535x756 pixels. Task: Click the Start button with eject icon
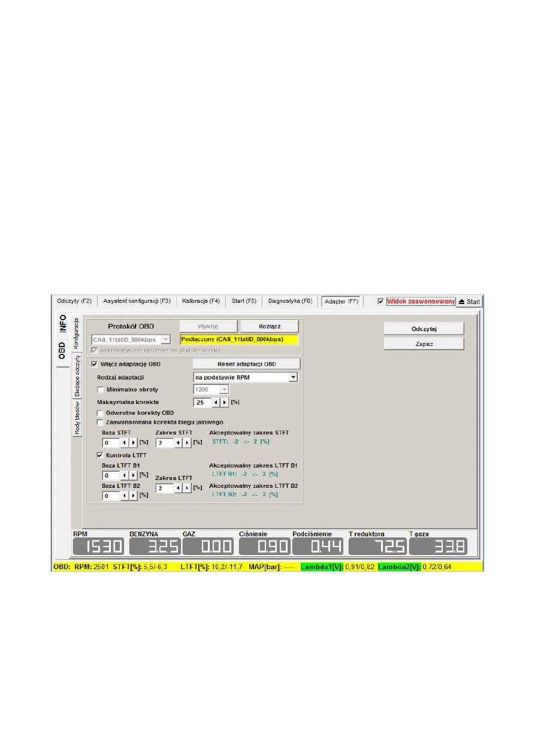(x=469, y=302)
